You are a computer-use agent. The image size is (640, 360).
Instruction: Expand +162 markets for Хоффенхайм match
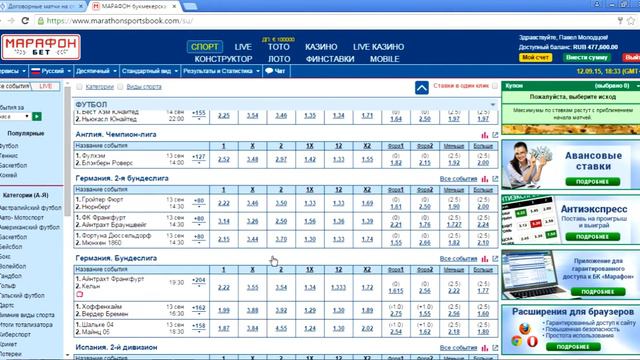[199, 310]
